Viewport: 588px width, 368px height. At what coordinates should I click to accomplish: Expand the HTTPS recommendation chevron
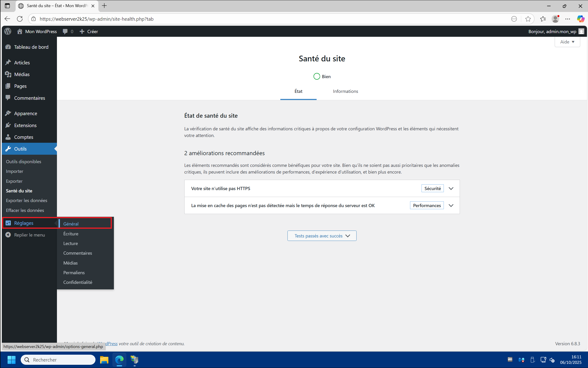(x=451, y=188)
